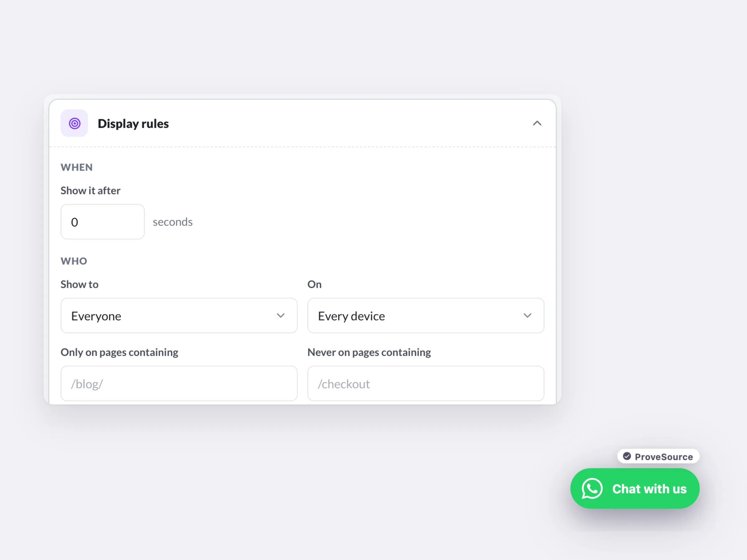This screenshot has width=747, height=560.
Task: Click the Show it after label
Action: (91, 191)
